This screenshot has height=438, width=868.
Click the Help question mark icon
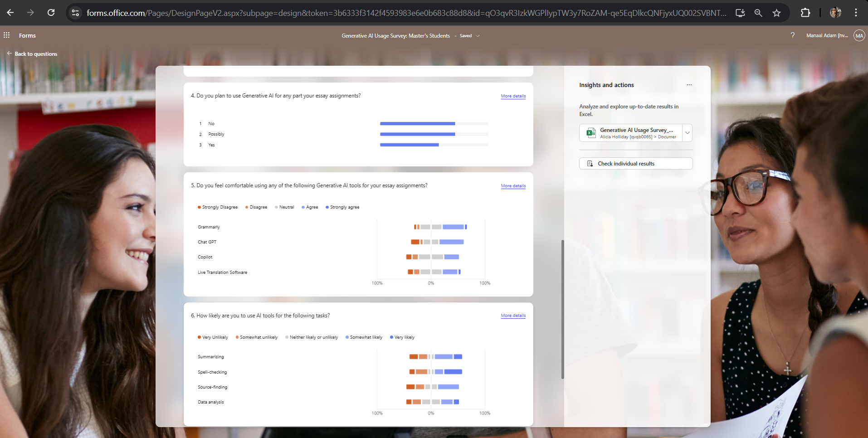[x=792, y=35]
